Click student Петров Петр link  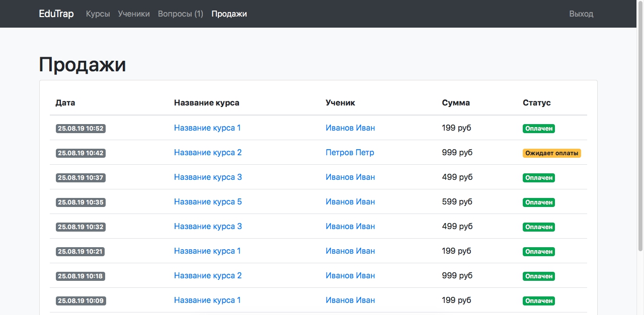[350, 152]
